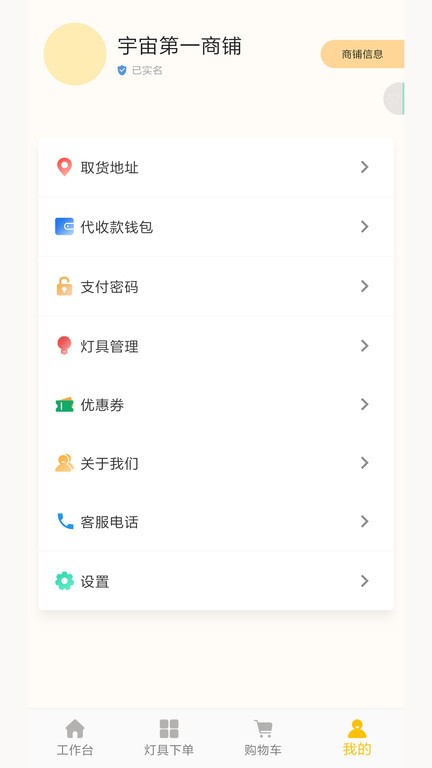432x768 pixels.
Task: Tap the orange padlock payment password icon
Action: pyautogui.click(x=64, y=286)
